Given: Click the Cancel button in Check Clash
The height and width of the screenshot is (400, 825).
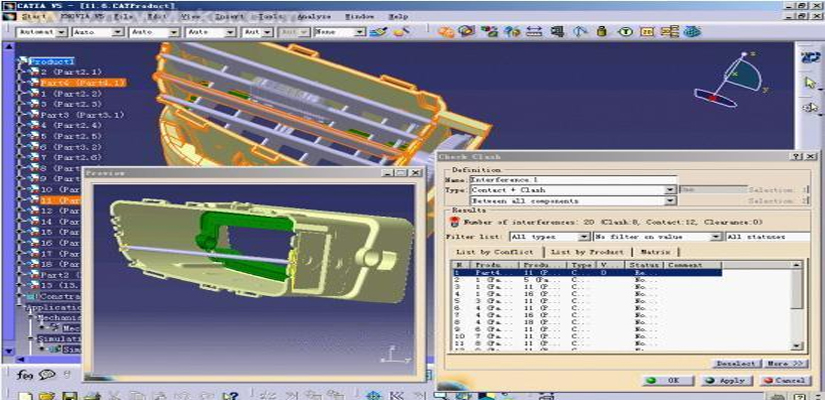Looking at the screenshot, I should 783,381.
